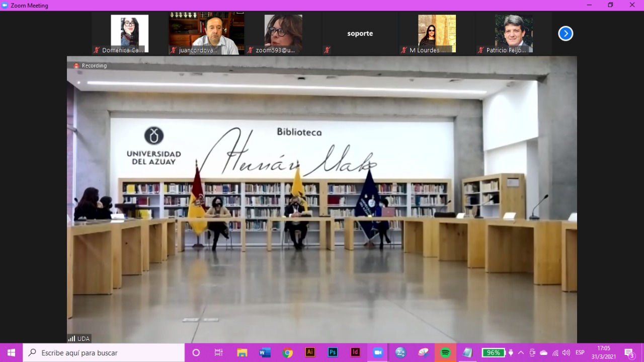Select the soporte participant tile
The height and width of the screenshot is (362, 644).
[x=360, y=34]
